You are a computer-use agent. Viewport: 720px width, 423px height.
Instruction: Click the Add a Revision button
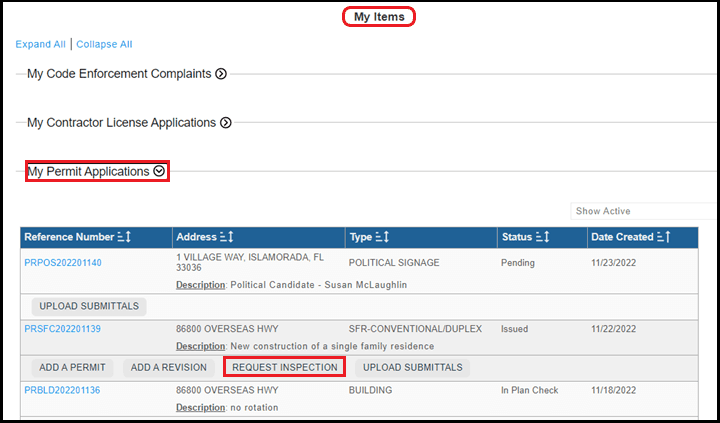click(168, 368)
